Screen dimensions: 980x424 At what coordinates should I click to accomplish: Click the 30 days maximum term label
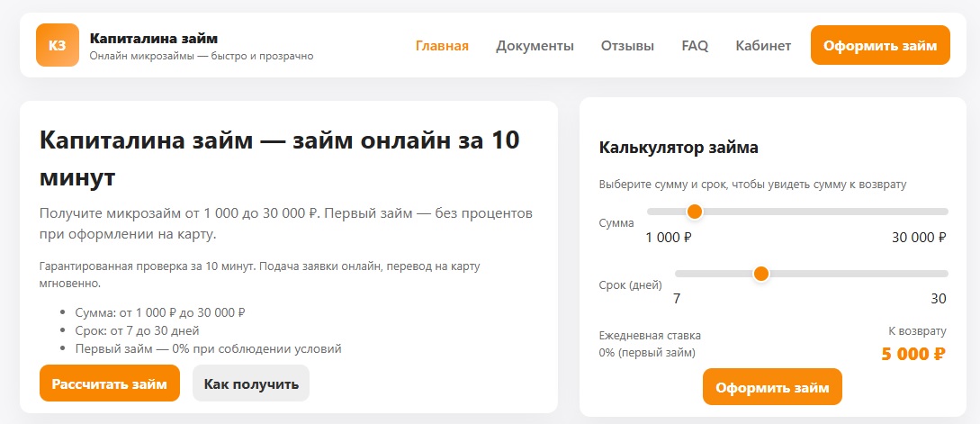pyautogui.click(x=939, y=299)
